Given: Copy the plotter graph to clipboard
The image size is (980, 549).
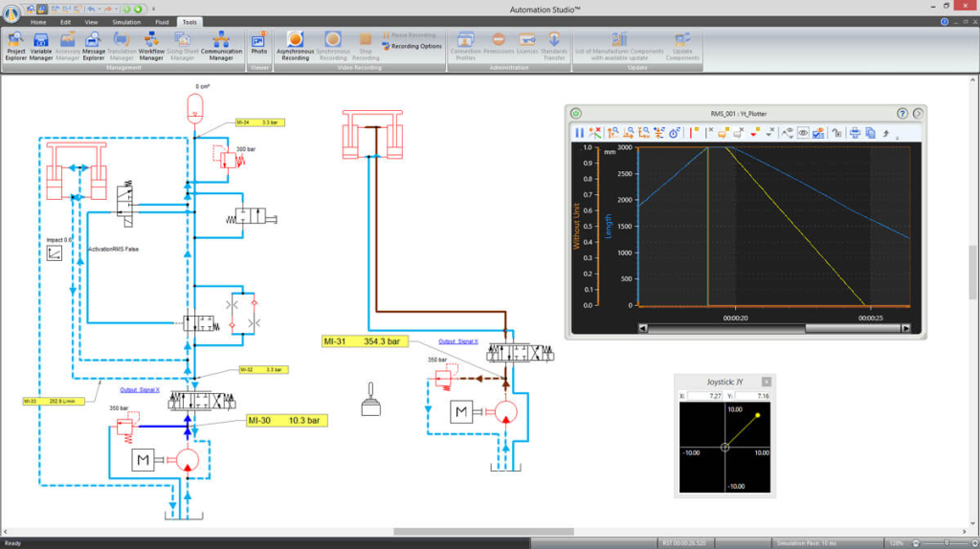Looking at the screenshot, I should click(870, 132).
